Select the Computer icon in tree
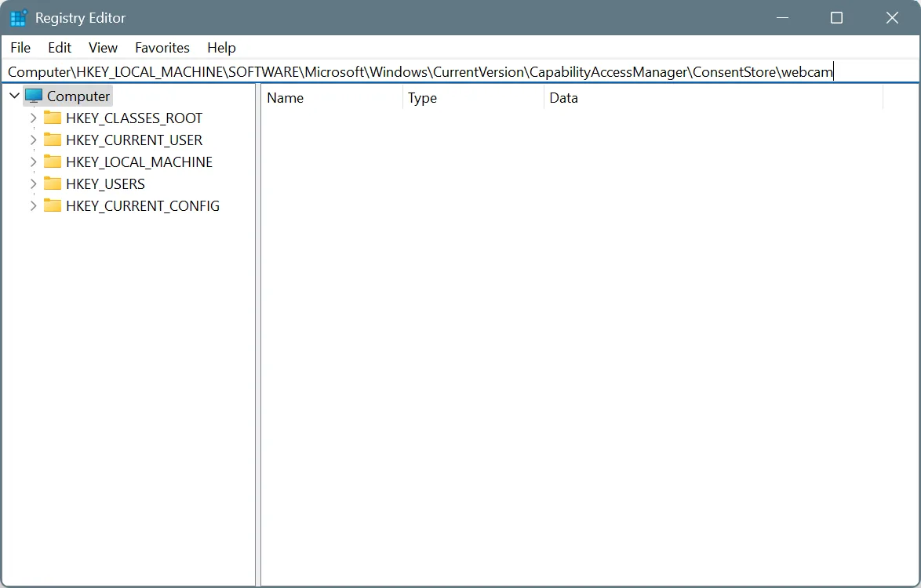 [34, 96]
